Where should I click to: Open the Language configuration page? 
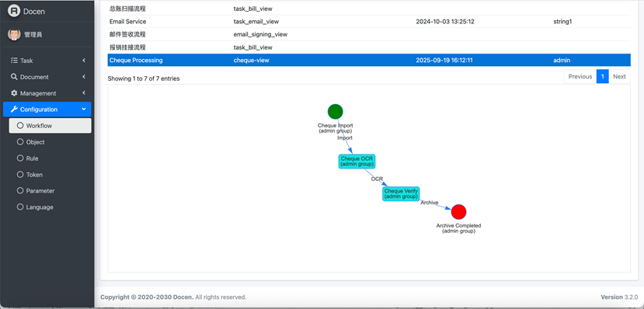click(50, 207)
